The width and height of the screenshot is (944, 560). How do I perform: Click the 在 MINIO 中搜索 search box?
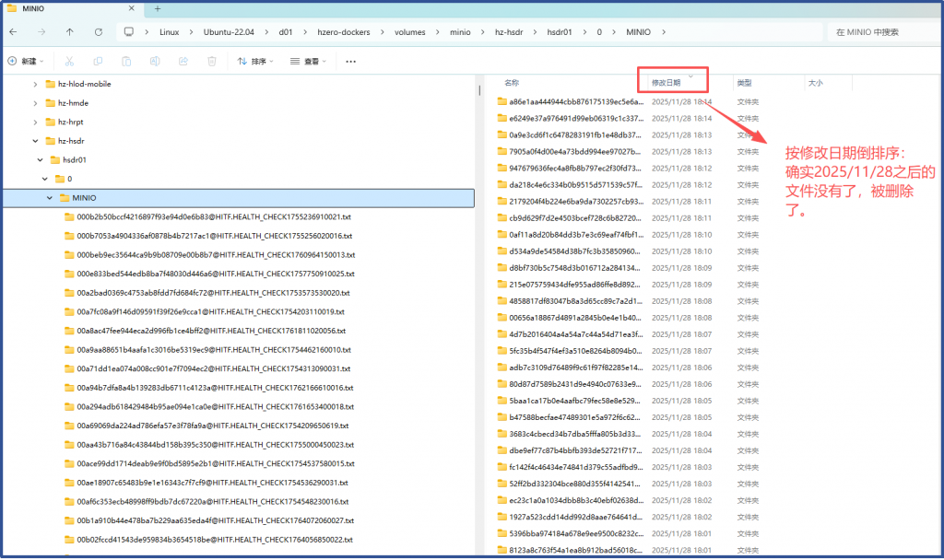[x=880, y=31]
